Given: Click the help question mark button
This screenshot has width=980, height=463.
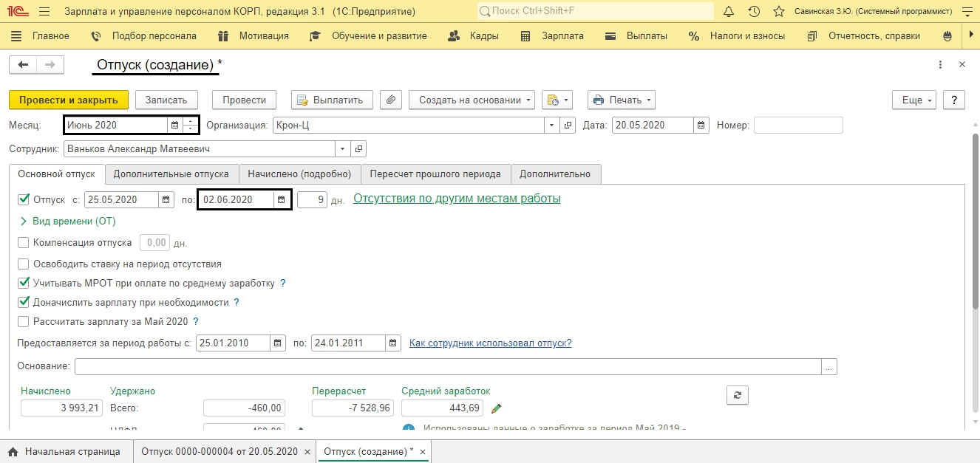Looking at the screenshot, I should (x=955, y=100).
